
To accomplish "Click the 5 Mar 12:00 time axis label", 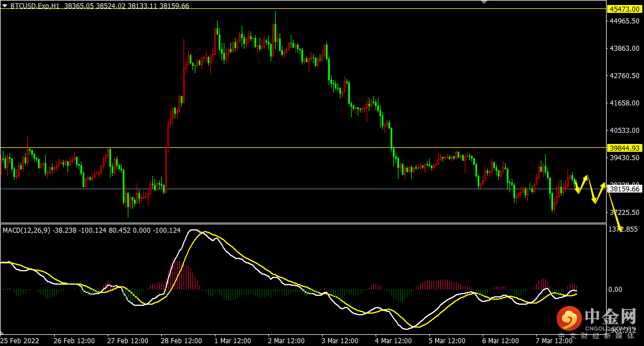I will 446,340.
